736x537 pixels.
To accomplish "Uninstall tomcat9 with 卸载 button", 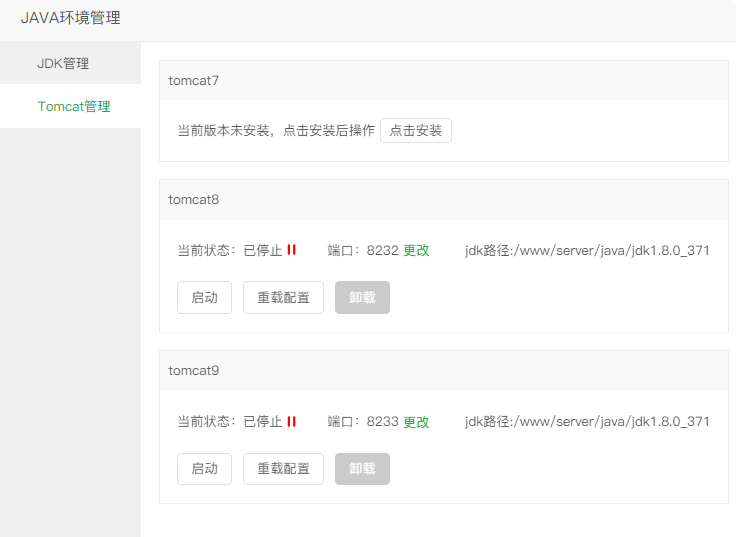I will tap(362, 468).
